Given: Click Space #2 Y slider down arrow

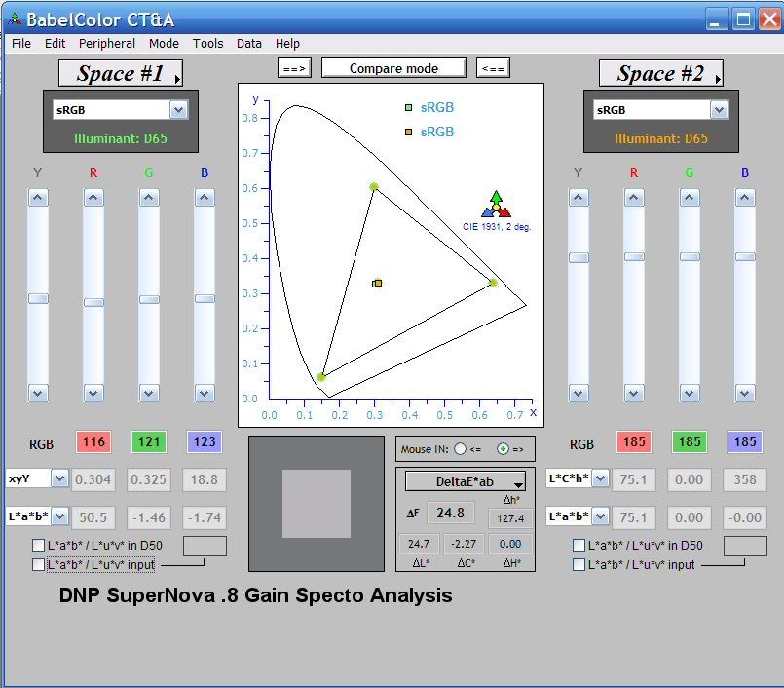Looking at the screenshot, I should pyautogui.click(x=579, y=394).
